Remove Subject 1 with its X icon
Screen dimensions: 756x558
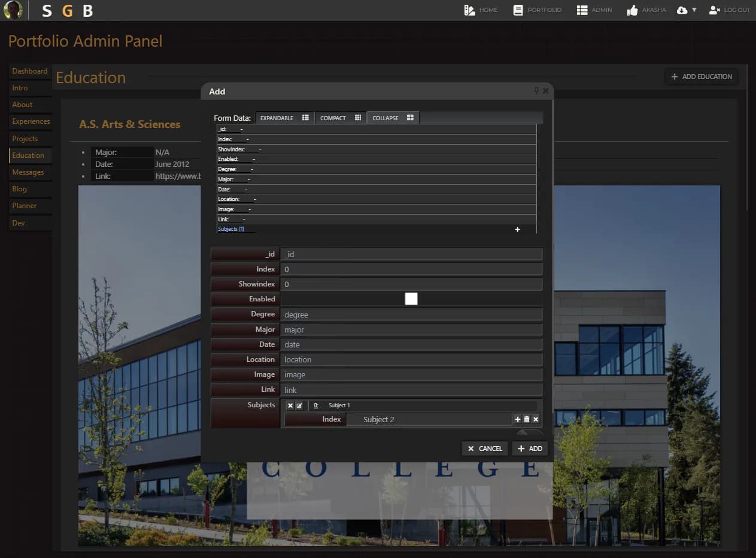(x=290, y=405)
